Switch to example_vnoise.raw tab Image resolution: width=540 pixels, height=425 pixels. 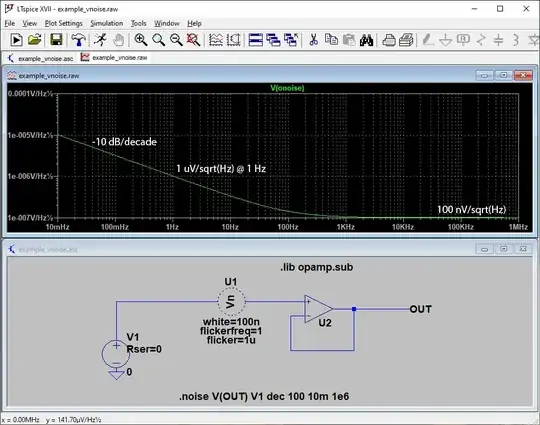114,58
